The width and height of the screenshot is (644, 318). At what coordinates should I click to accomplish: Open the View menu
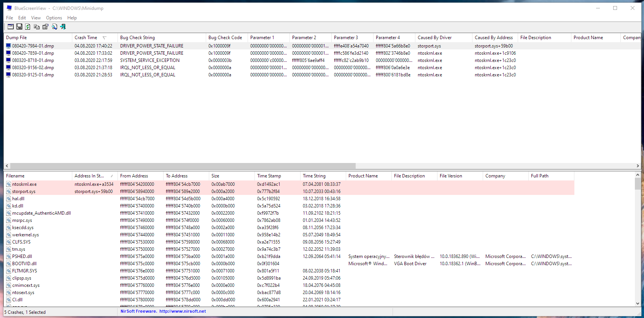[x=36, y=18]
